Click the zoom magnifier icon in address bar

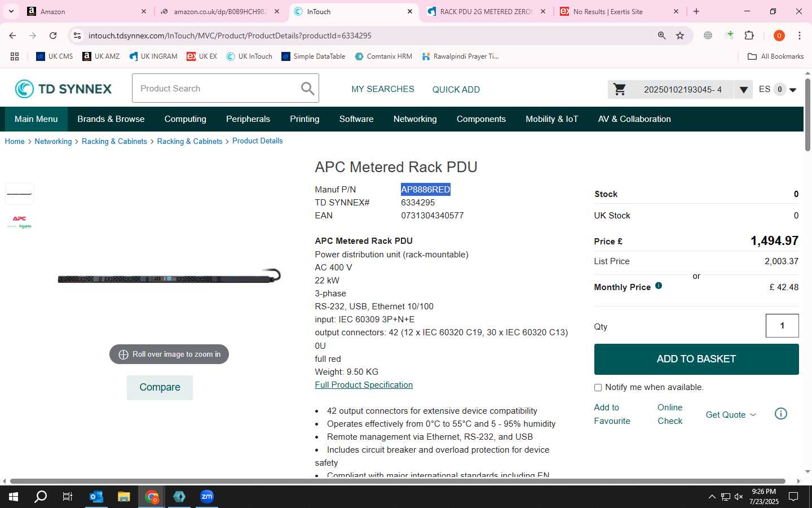(x=661, y=36)
